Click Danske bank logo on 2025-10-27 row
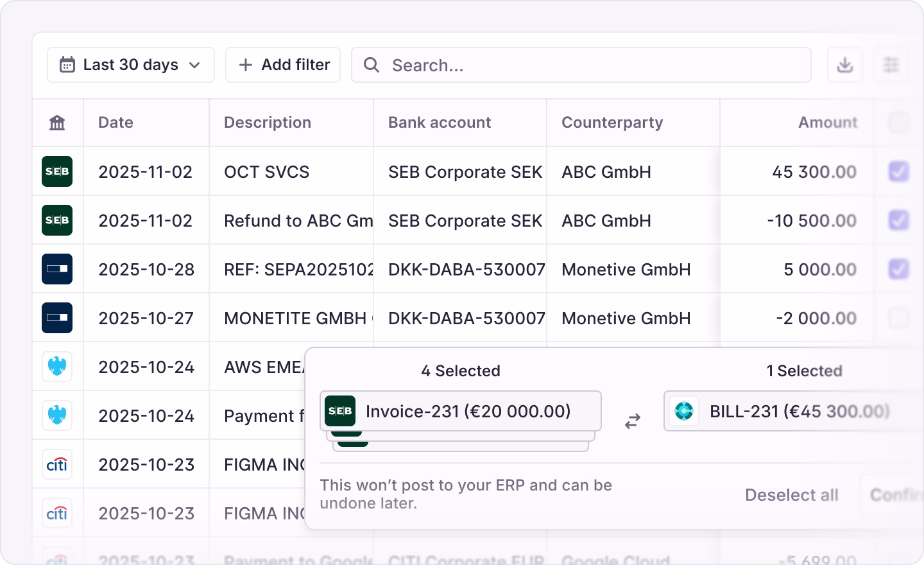The height and width of the screenshot is (565, 924). 57,318
